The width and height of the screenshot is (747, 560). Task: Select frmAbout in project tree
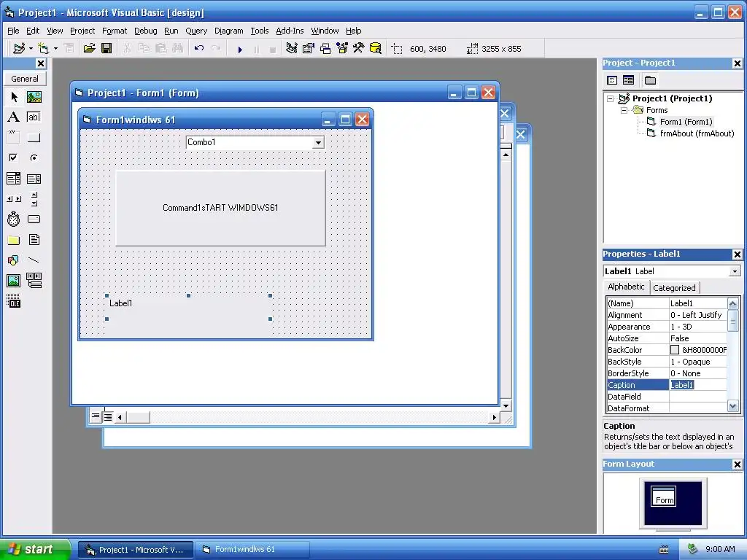[x=697, y=133]
